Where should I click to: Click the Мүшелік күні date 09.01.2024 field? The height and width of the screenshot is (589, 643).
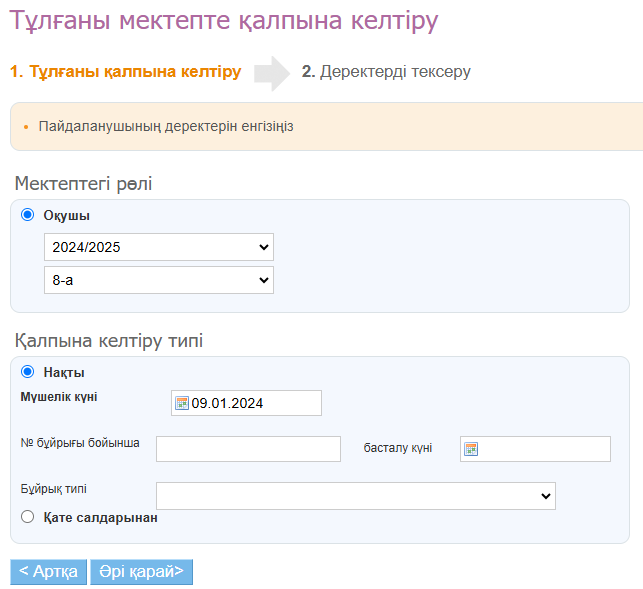pyautogui.click(x=246, y=403)
